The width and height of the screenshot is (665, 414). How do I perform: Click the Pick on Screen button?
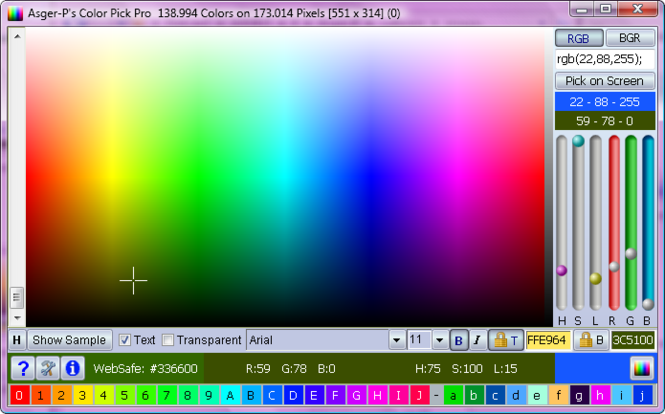tap(605, 81)
